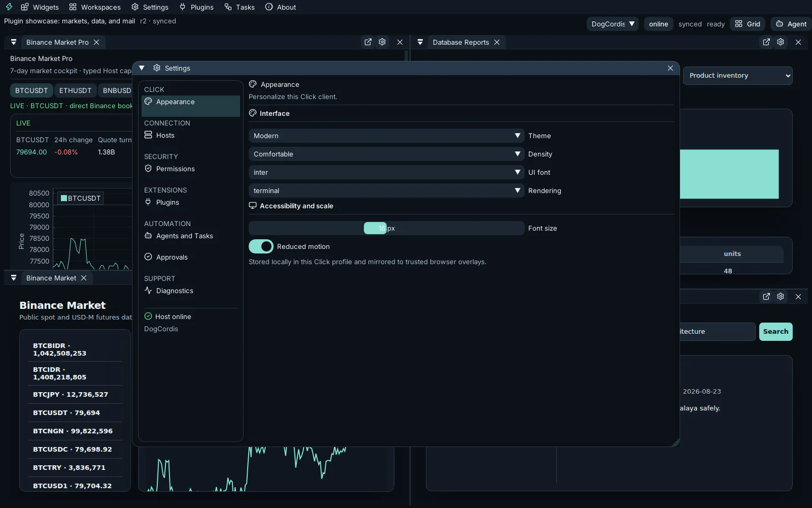Close the Binance Market Pro tab
Screen dimensions: 812x508
tap(96, 42)
